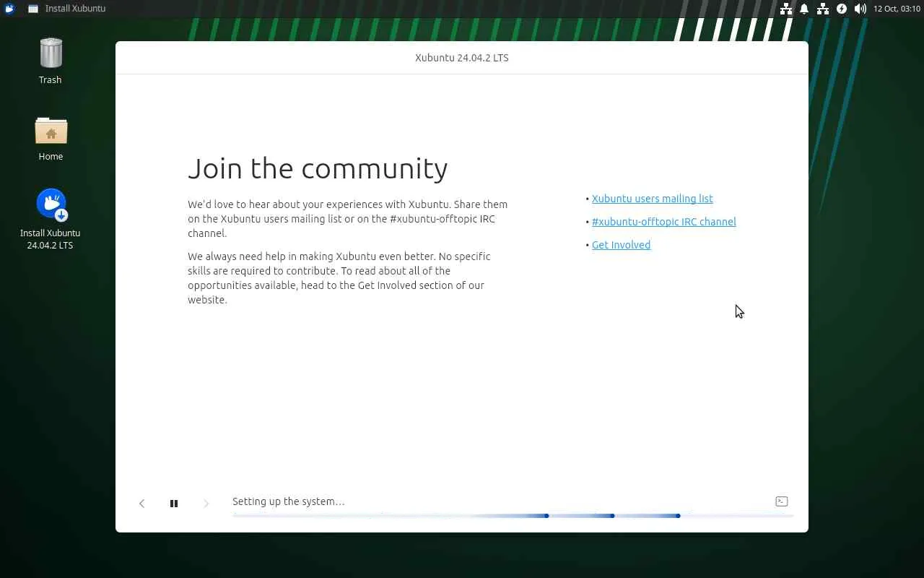Screen dimensions: 924x578
Task: Open the volume control tray icon
Action: (x=860, y=9)
